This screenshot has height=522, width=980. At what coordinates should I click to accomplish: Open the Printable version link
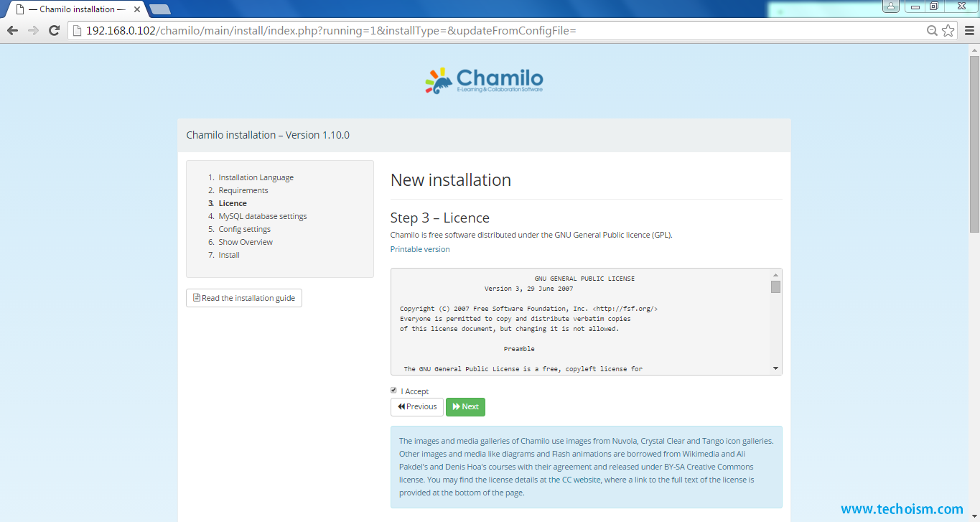pos(420,249)
